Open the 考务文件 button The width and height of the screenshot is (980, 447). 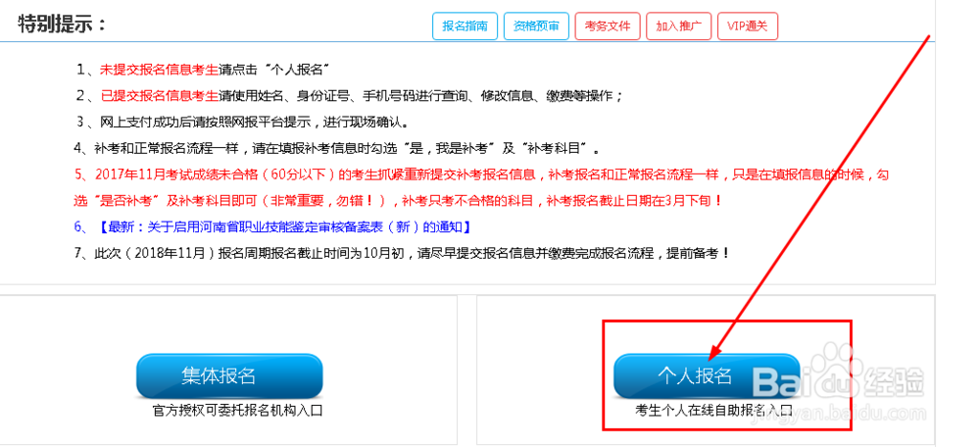[x=608, y=26]
